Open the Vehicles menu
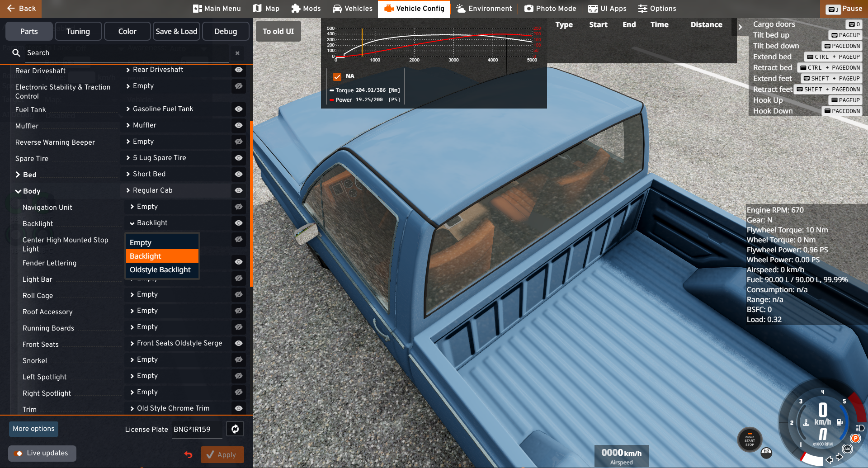This screenshot has width=868, height=468. [x=352, y=9]
